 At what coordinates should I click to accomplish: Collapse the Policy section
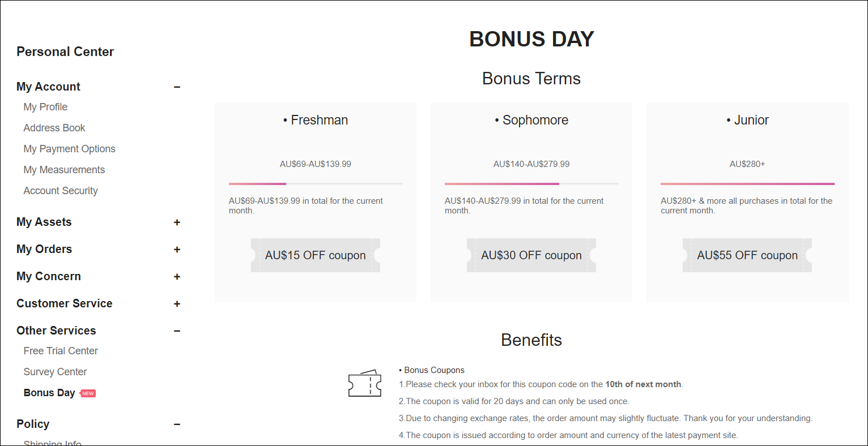tap(177, 424)
